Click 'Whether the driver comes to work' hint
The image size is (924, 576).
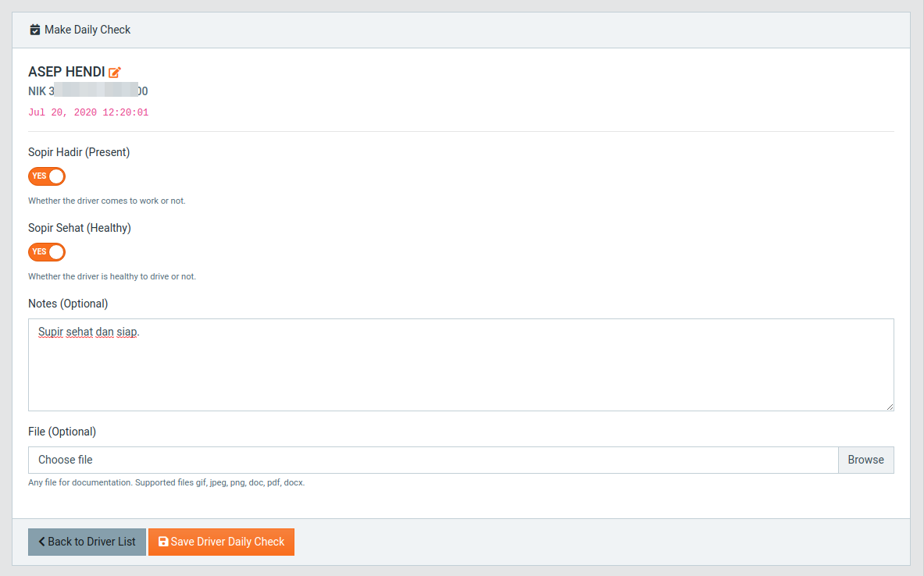pos(107,201)
